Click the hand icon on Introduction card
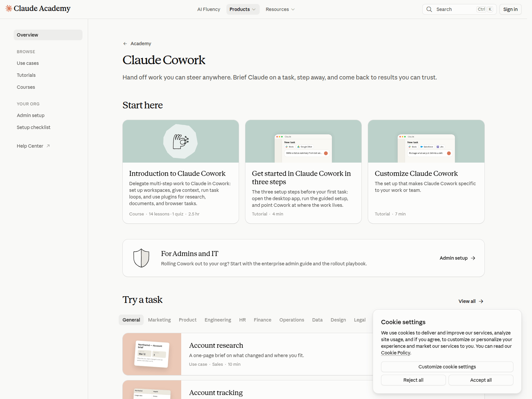This screenshot has height=399, width=532. pyautogui.click(x=181, y=142)
